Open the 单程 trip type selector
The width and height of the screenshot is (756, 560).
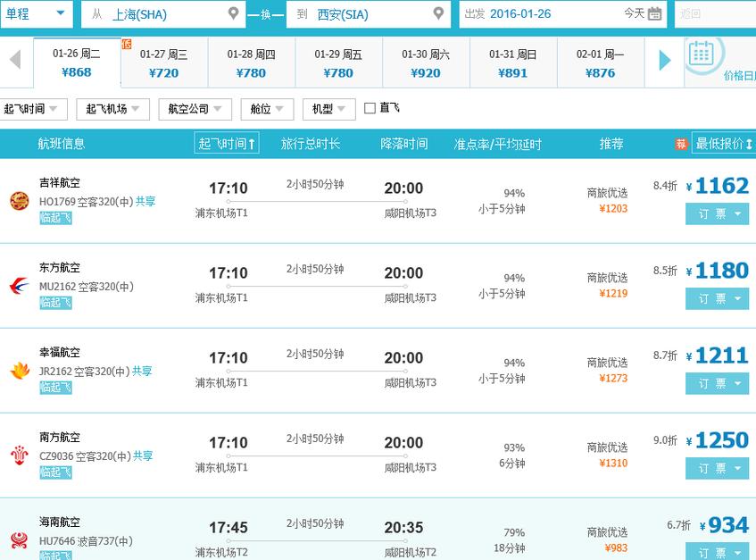(x=36, y=14)
